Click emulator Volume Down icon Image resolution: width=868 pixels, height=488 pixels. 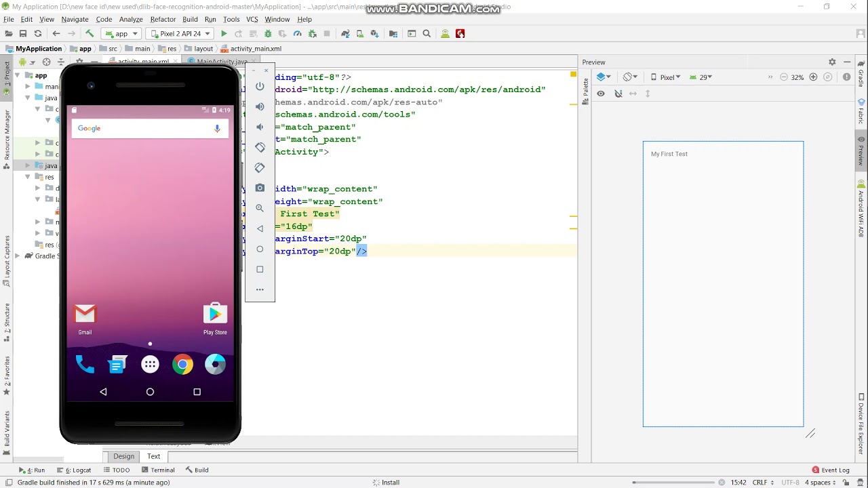[x=260, y=127]
